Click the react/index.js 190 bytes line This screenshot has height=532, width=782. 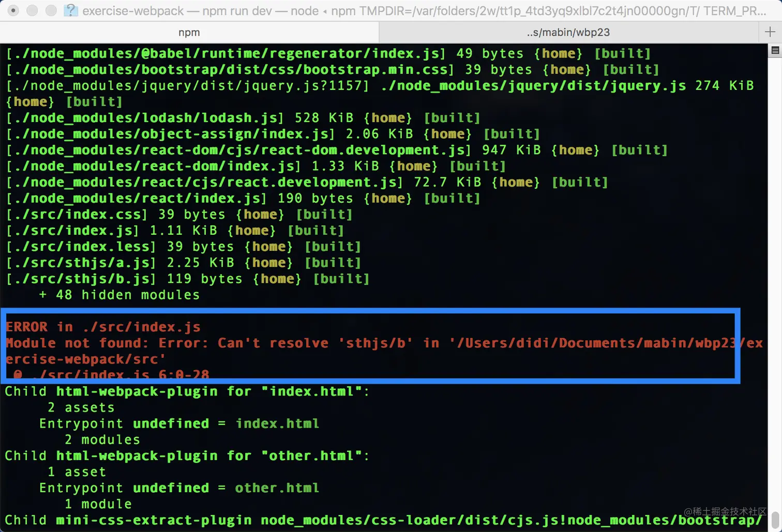point(243,198)
